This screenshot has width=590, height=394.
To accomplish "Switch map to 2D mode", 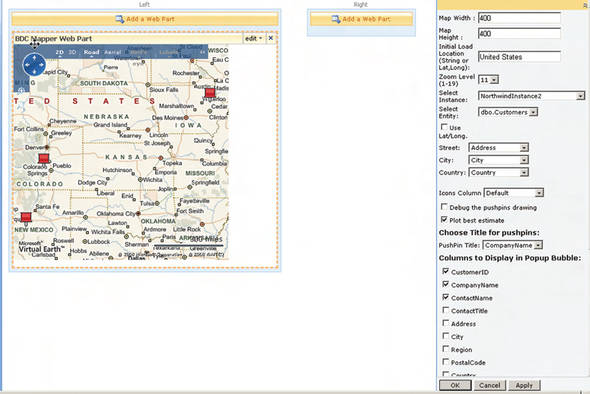I will click(59, 52).
